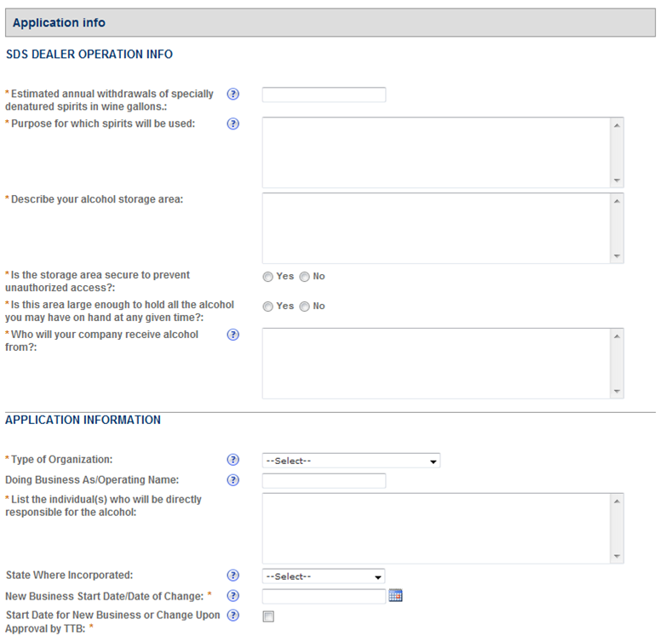Click 'Type of Organization' label
Viewport: 672px width, 642px height.
point(61,460)
